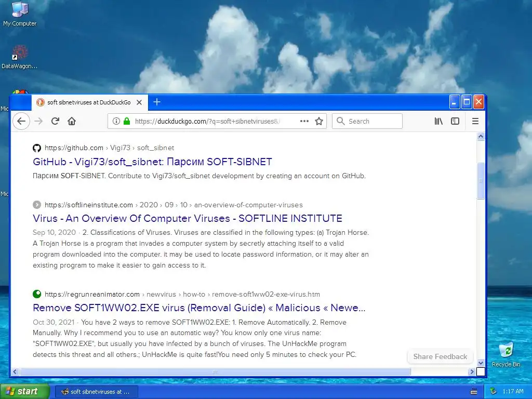Open the browser Home page icon
The height and width of the screenshot is (399, 532).
[72, 121]
